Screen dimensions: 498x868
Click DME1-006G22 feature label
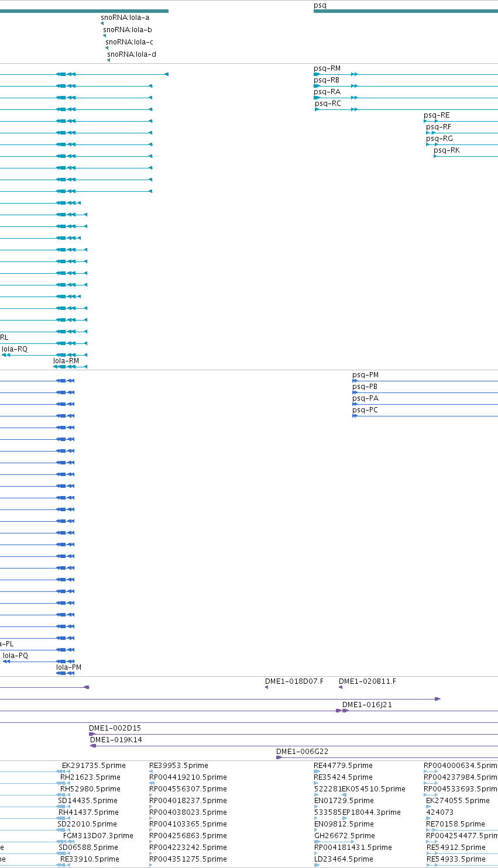click(302, 752)
